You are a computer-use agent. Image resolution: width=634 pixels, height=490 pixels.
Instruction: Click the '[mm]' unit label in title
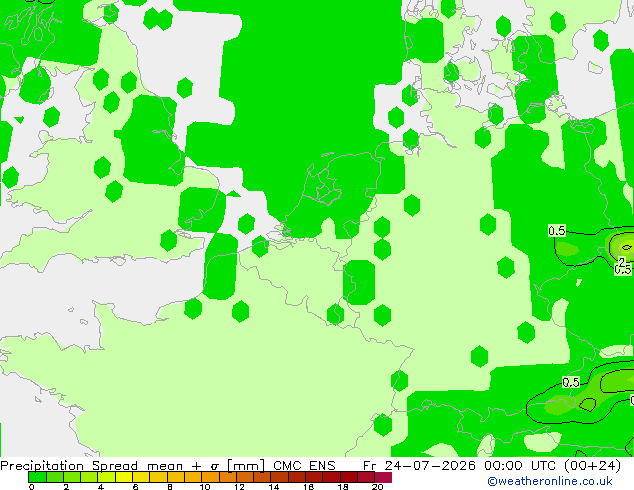(246, 466)
